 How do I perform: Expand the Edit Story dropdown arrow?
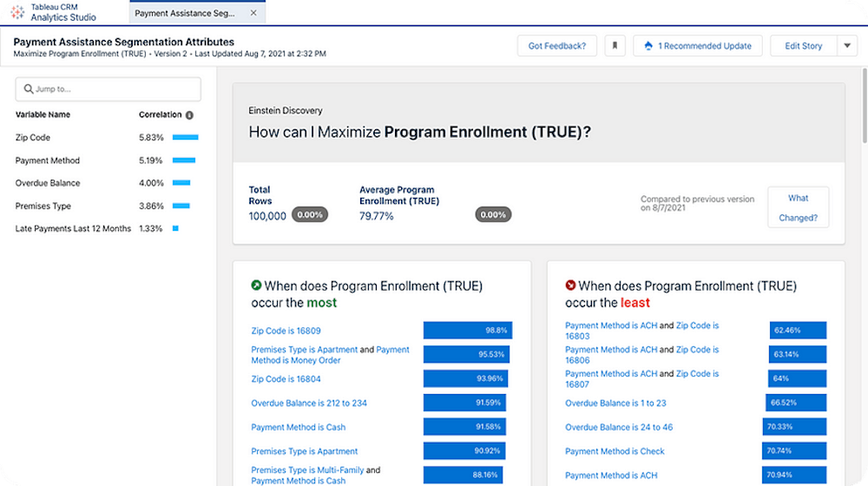(847, 46)
